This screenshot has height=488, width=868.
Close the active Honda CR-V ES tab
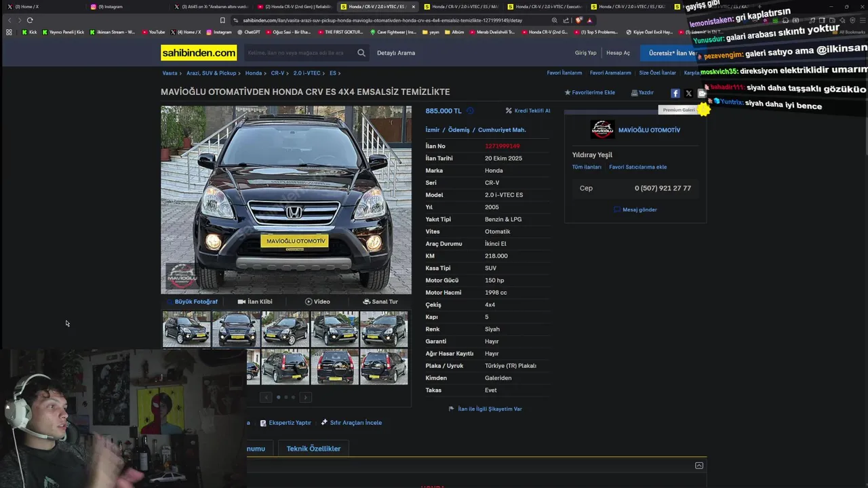[x=413, y=7]
